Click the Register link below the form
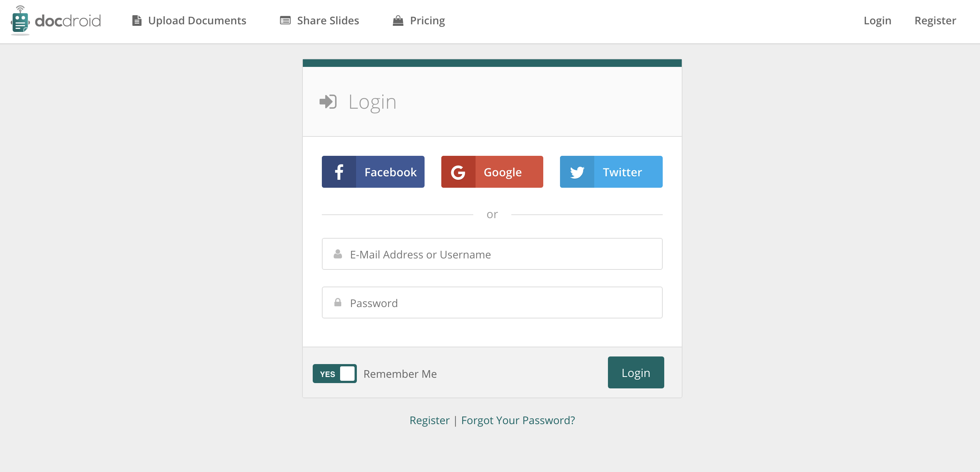The image size is (980, 472). pyautogui.click(x=430, y=420)
